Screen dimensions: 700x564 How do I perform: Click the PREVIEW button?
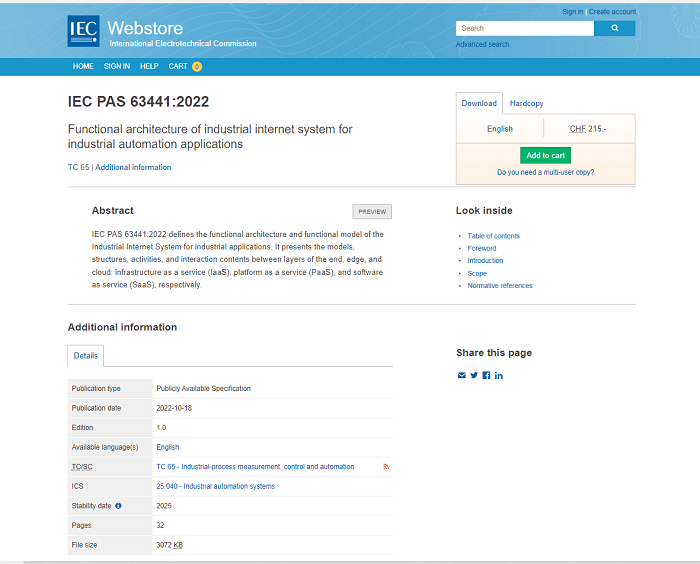372,212
